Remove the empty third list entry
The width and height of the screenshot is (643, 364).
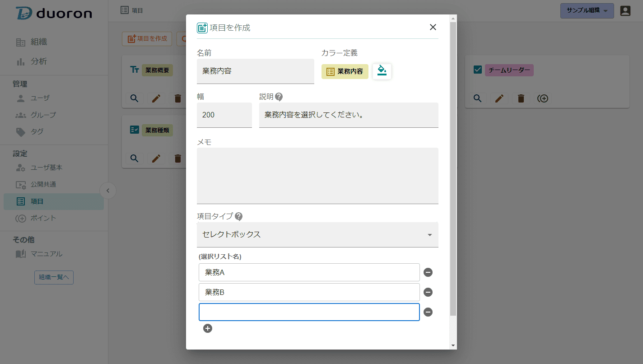pyautogui.click(x=428, y=312)
